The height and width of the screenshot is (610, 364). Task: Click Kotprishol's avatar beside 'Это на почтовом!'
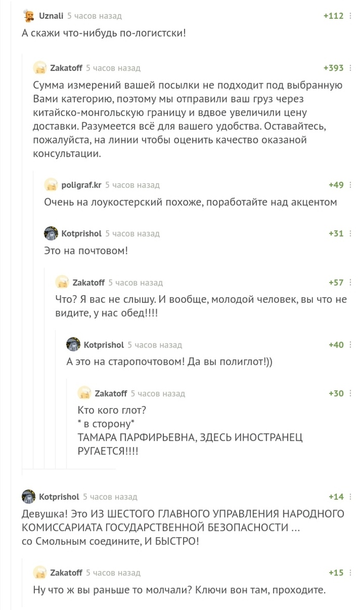50,233
